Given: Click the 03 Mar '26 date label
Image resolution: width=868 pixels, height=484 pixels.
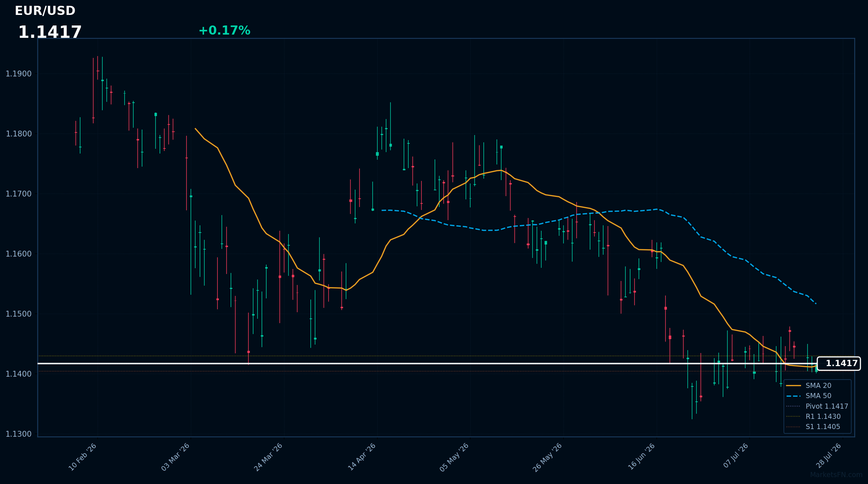Looking at the screenshot, I should (176, 457).
